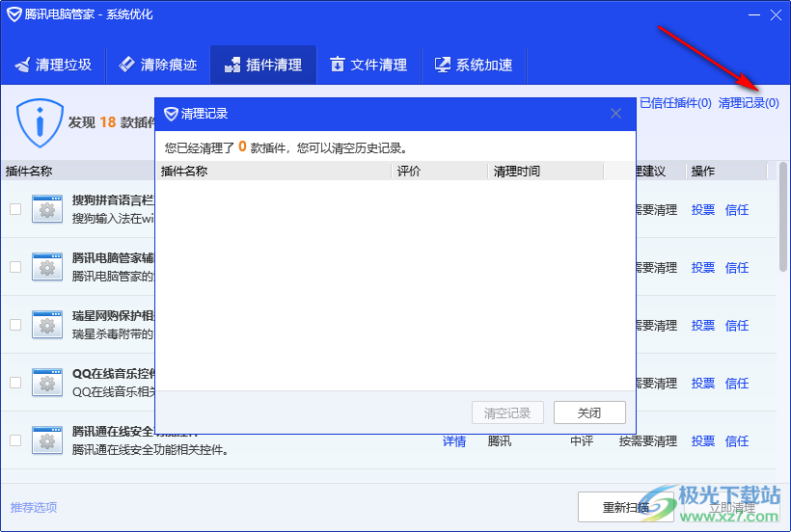Close the 系统优化 main window
Viewport: 791px width, 532px height.
coord(776,14)
